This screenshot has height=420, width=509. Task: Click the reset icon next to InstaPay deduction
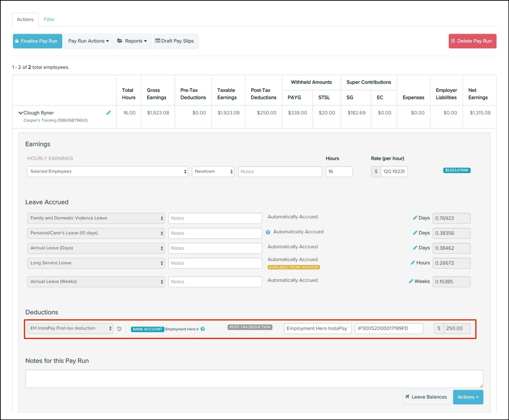click(x=119, y=329)
